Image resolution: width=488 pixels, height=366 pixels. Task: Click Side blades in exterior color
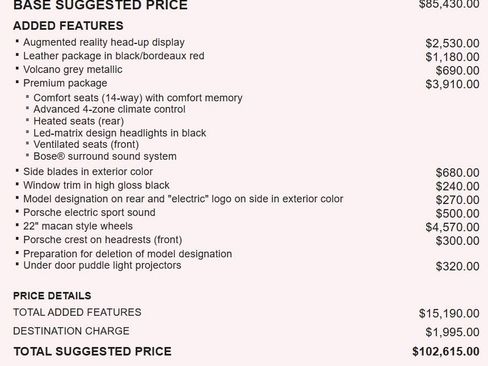pyautogui.click(x=88, y=171)
